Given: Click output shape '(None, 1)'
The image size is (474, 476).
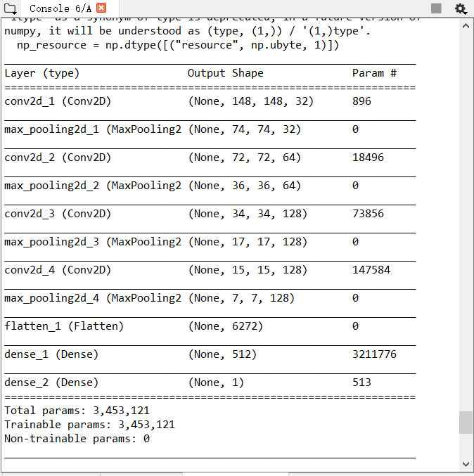Looking at the screenshot, I should (x=216, y=382).
